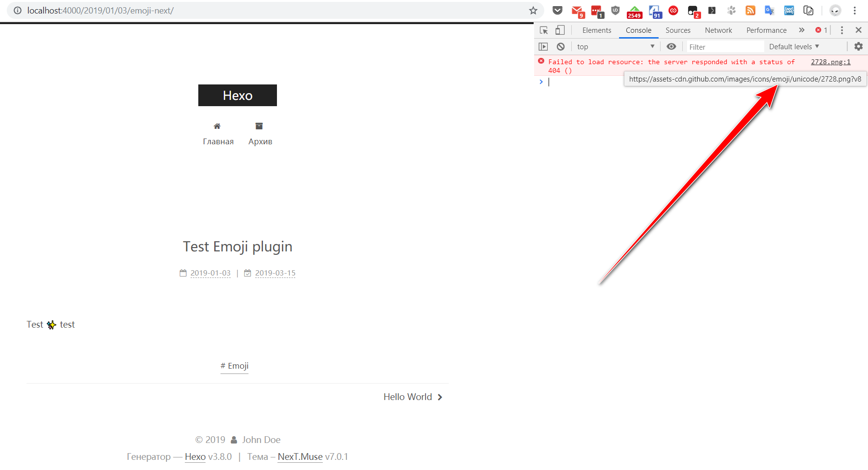Open the Google Translate extension
This screenshot has height=470, width=868.
click(x=770, y=10)
